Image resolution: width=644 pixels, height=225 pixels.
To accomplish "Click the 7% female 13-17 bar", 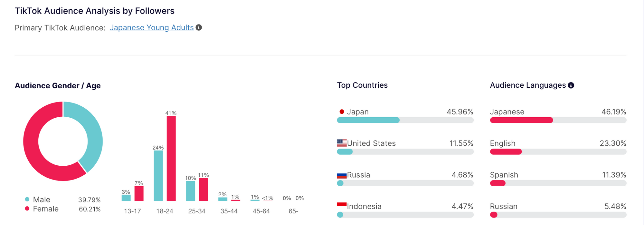I will [139, 194].
